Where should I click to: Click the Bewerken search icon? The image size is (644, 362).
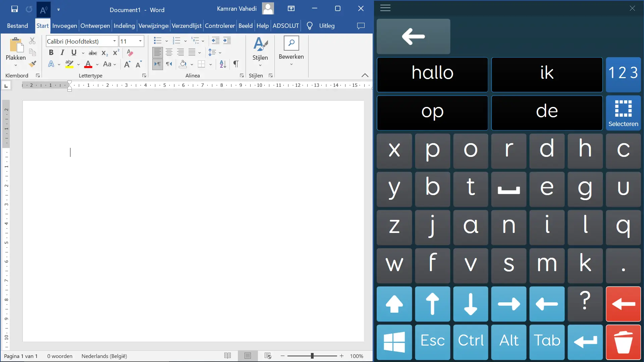[x=291, y=43]
